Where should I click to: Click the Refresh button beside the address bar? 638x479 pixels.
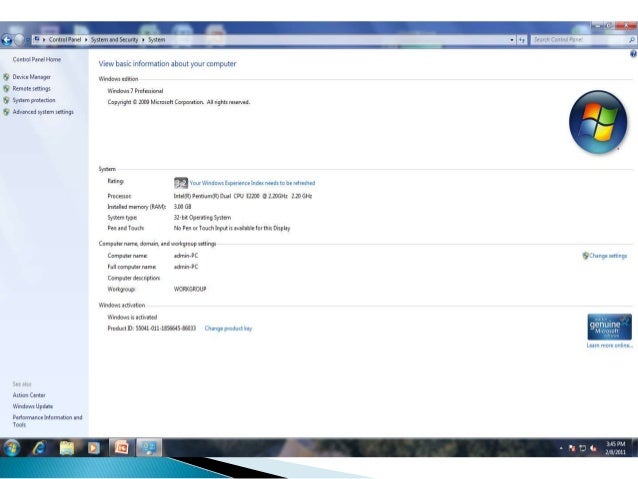pyautogui.click(x=522, y=40)
